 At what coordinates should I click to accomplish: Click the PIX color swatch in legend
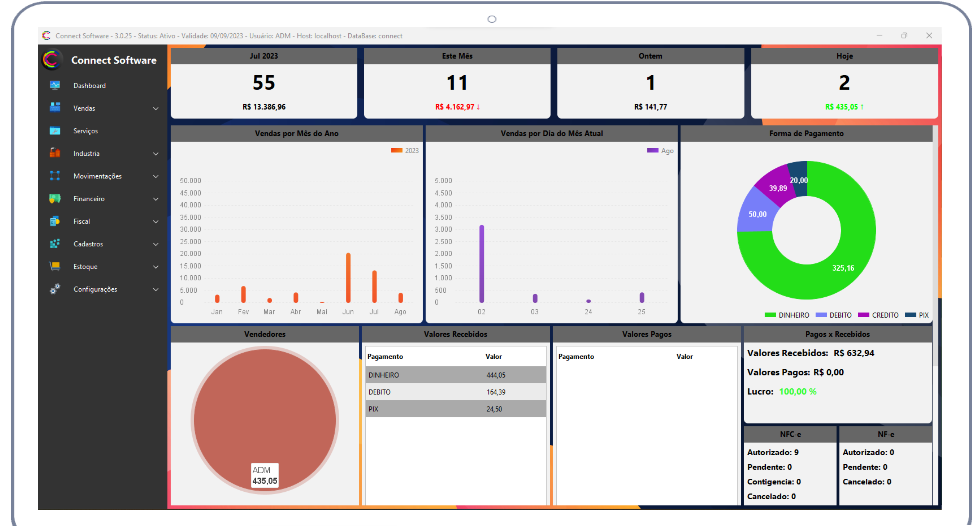coord(910,315)
